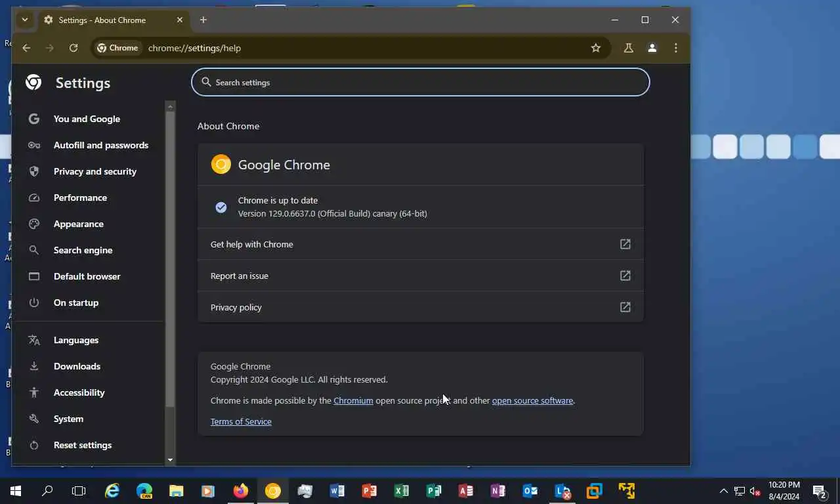The image size is (840, 504).
Task: Click the Forward navigation arrow
Action: click(x=50, y=48)
